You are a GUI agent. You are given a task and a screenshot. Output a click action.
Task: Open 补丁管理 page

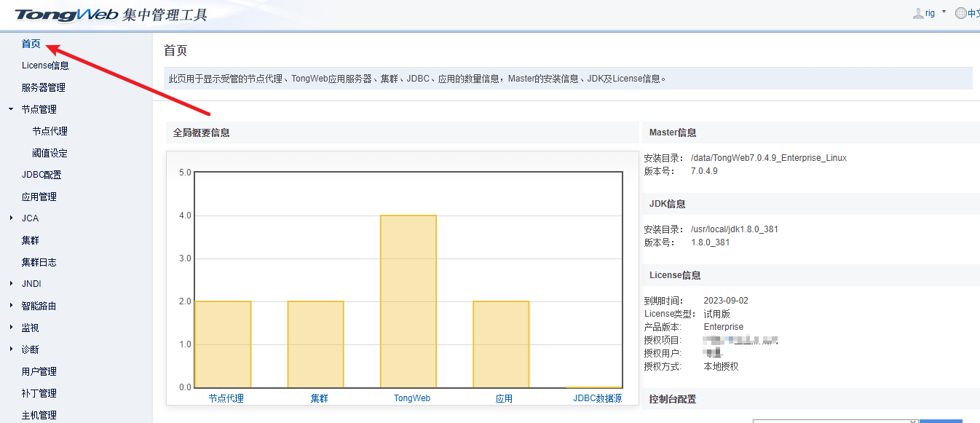click(x=39, y=393)
